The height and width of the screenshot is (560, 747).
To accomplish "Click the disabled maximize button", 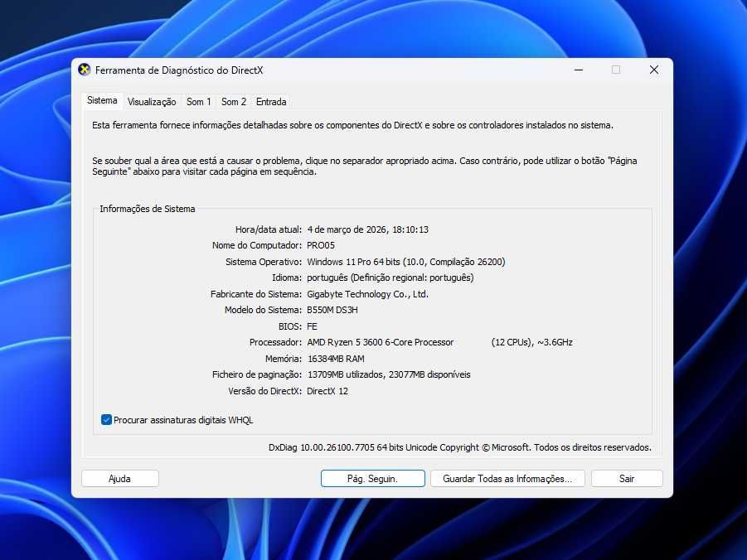I will (x=616, y=70).
